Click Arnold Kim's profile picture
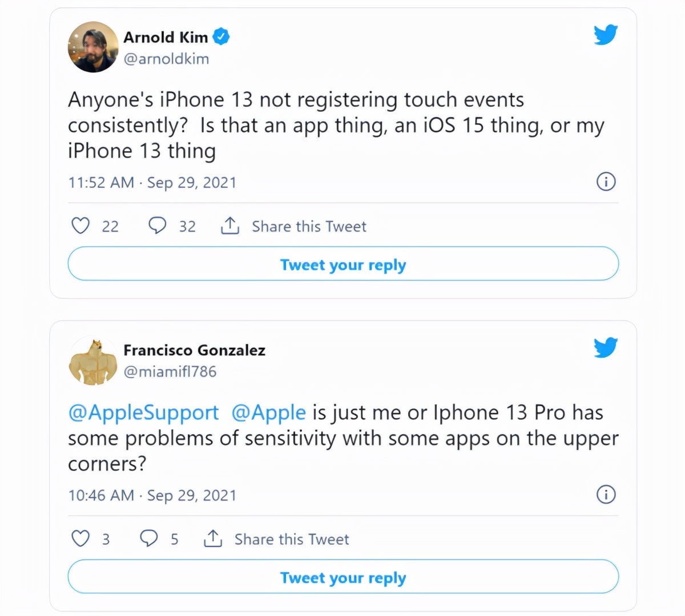The height and width of the screenshot is (616, 685). (92, 47)
